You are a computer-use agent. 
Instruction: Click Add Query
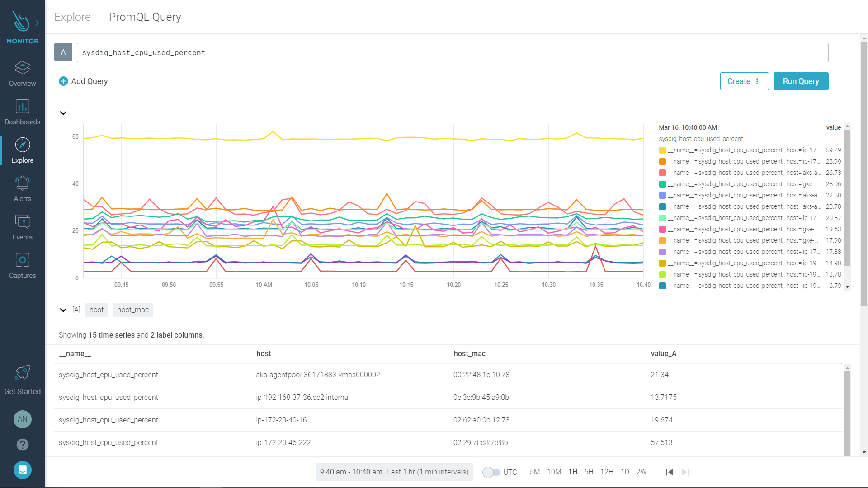coord(84,81)
